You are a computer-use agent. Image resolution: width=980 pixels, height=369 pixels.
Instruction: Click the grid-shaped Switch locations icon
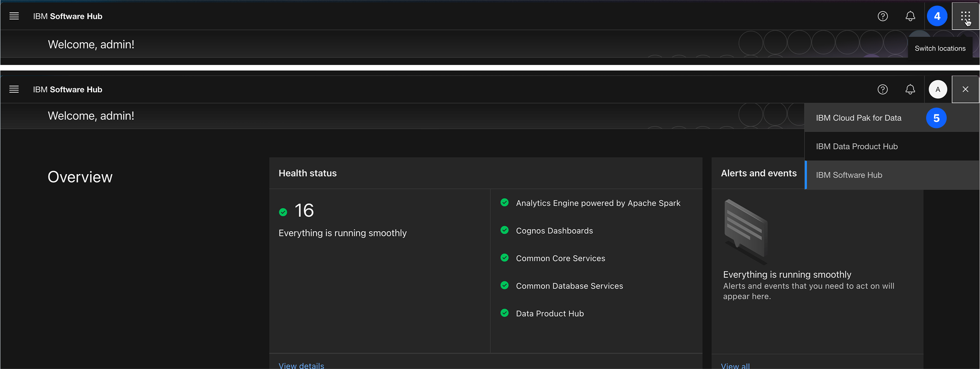coord(965,16)
